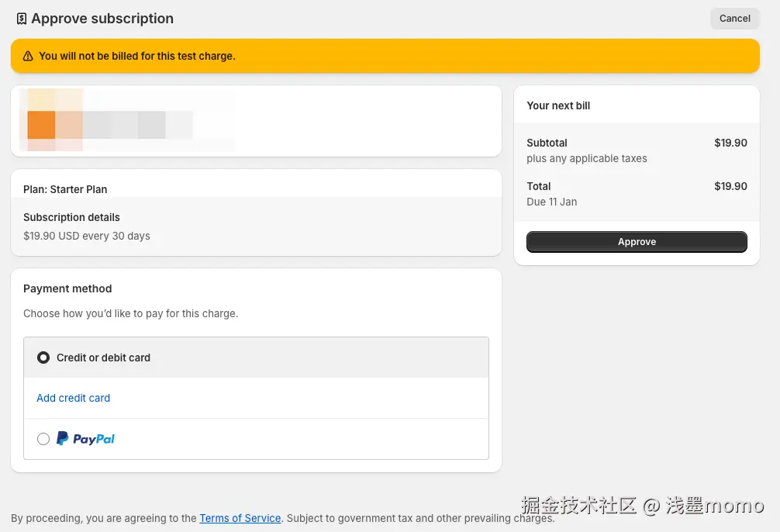Click the blurred orange app logo
780x532 pixels.
(41, 124)
